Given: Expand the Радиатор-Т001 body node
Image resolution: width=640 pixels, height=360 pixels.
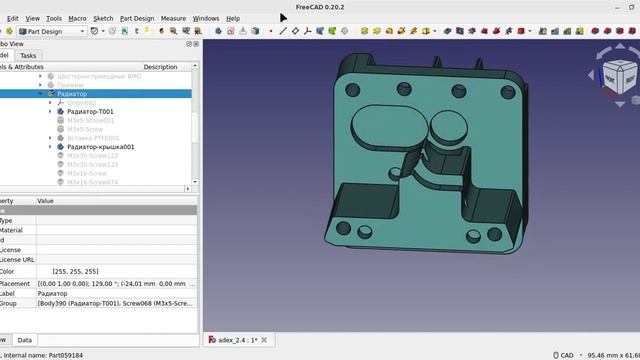Looking at the screenshot, I should [x=50, y=111].
